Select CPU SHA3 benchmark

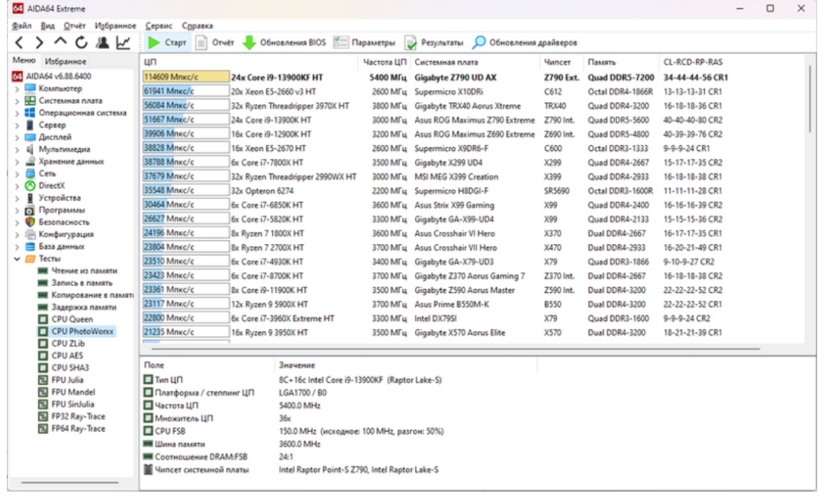(63, 368)
